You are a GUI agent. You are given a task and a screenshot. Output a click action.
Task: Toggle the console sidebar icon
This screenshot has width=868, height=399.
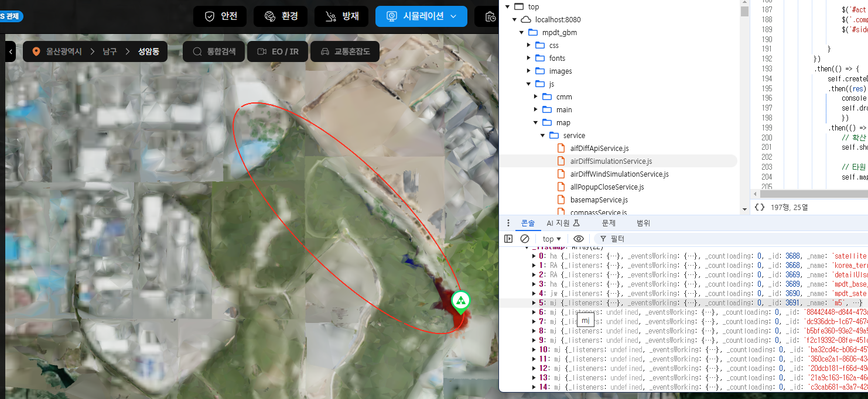(x=508, y=239)
